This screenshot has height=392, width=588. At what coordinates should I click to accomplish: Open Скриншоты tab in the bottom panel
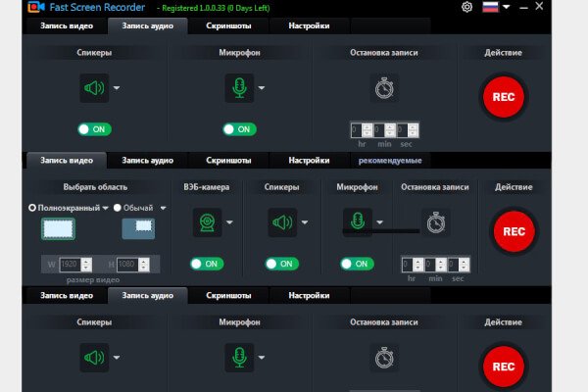point(228,296)
